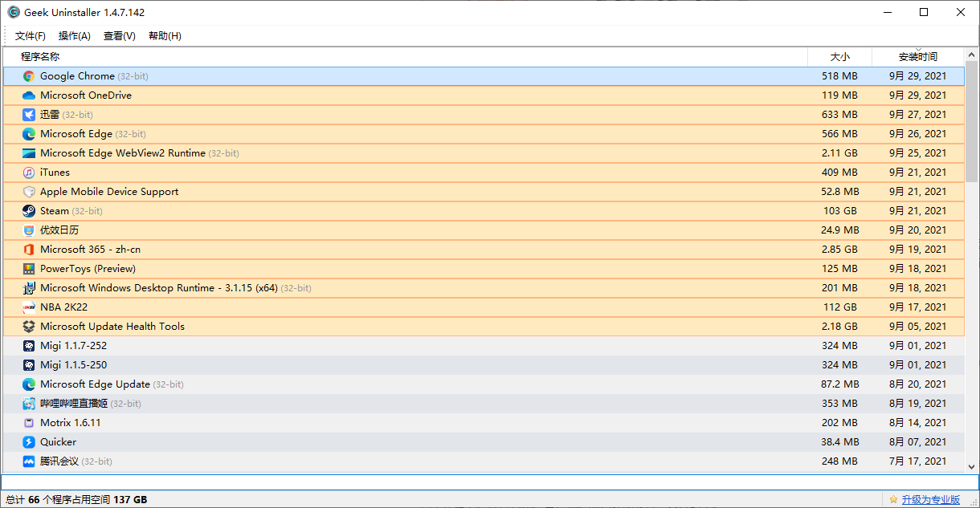Click the 迅雷 app icon

[29, 115]
